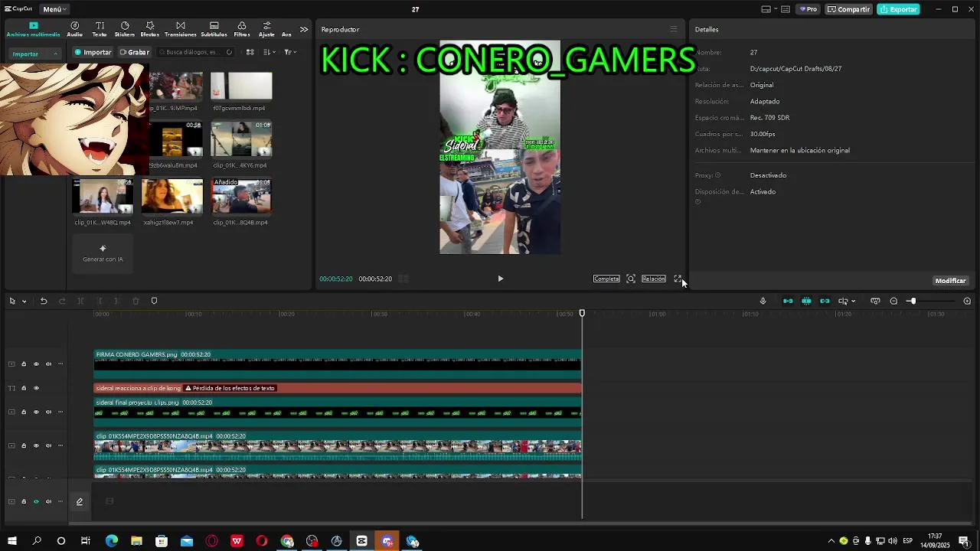Open the Filtros tab
The width and height of the screenshot is (980, 551).
pos(242,29)
